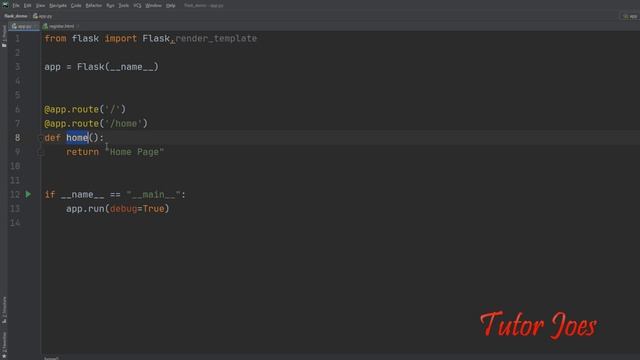Screen dimensions: 640x360
Task: Open the Navigate menu
Action: (58, 6)
